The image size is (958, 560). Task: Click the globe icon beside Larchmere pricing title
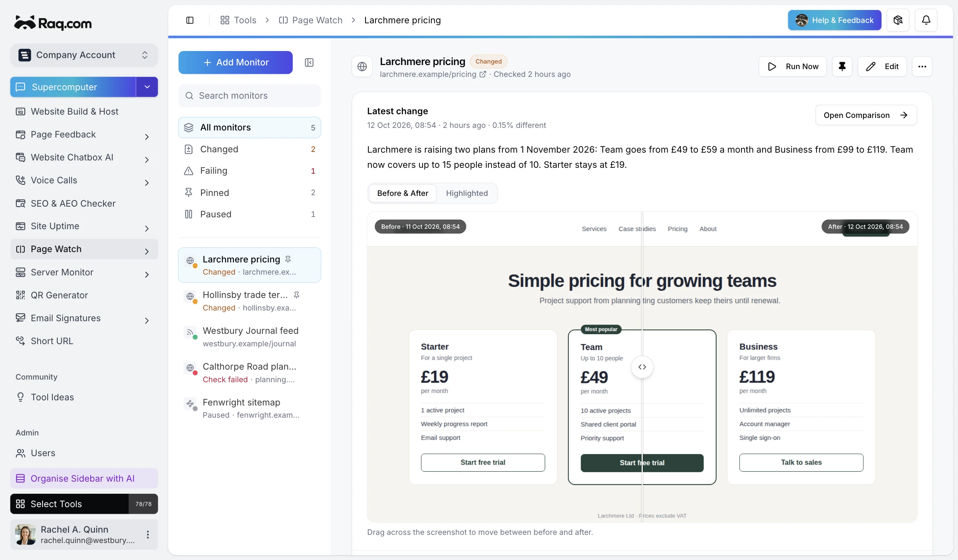click(x=362, y=67)
